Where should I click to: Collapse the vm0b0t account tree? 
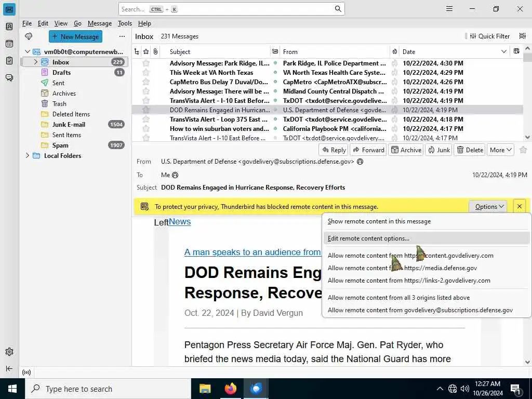point(27,51)
